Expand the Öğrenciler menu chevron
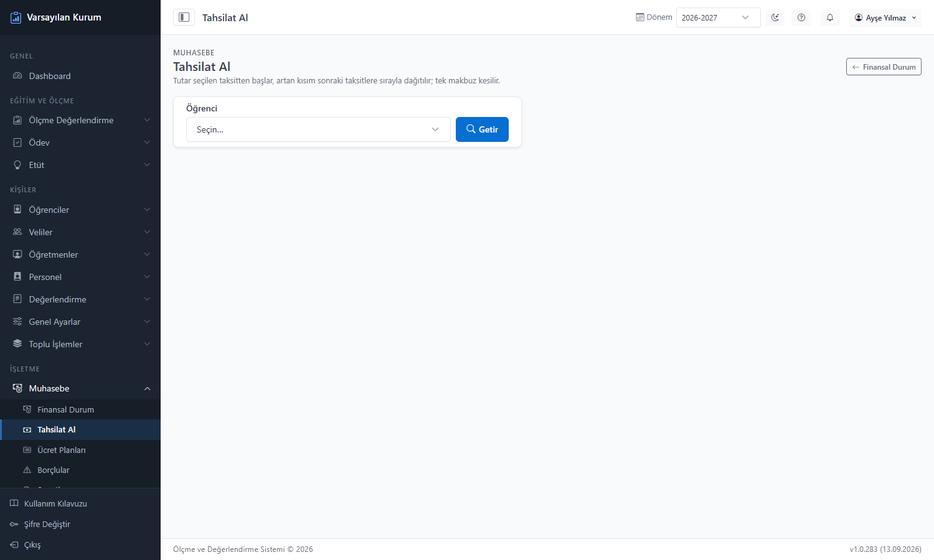The image size is (934, 560). point(148,210)
